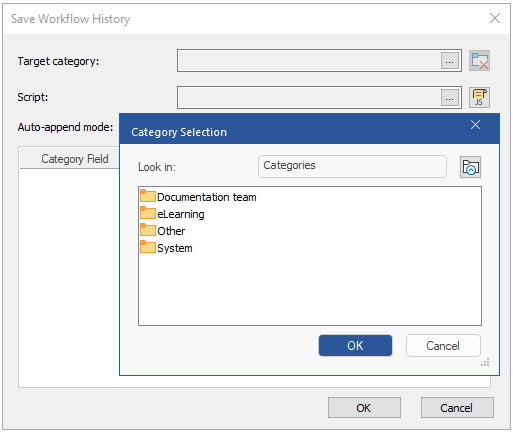Click the Look in Categories field
The height and width of the screenshot is (432, 513).
point(352,166)
